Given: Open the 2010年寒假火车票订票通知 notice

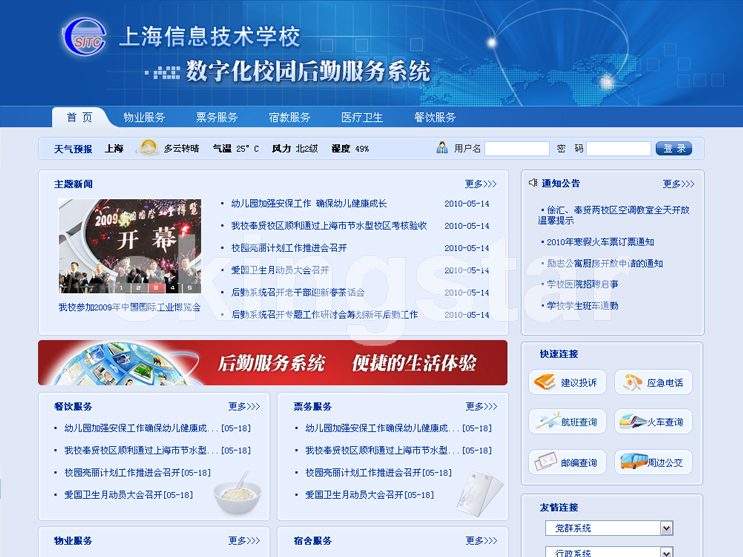Looking at the screenshot, I should [x=600, y=242].
